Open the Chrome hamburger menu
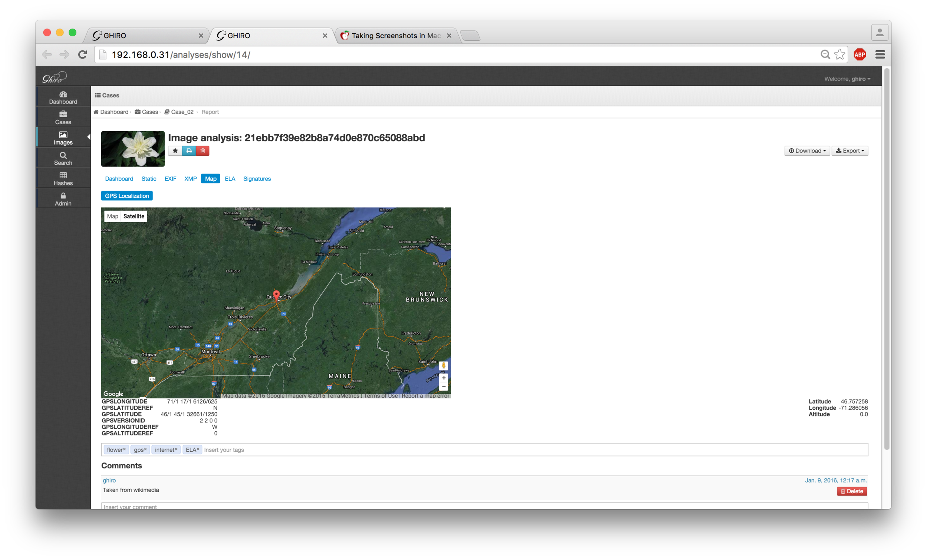The height and width of the screenshot is (560, 927). coord(880,55)
